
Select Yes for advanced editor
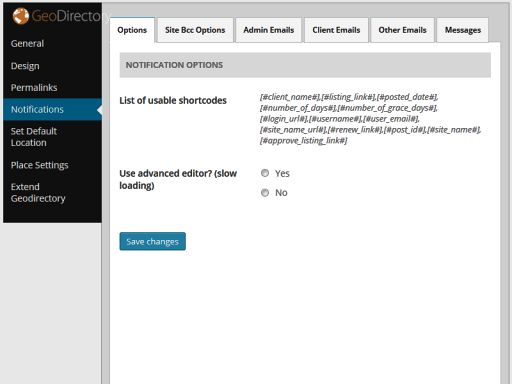point(265,173)
